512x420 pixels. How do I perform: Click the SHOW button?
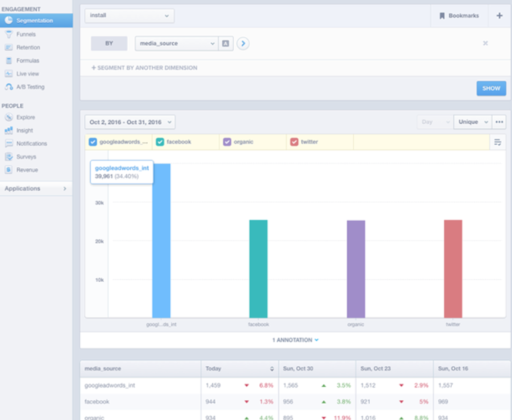tap(491, 89)
